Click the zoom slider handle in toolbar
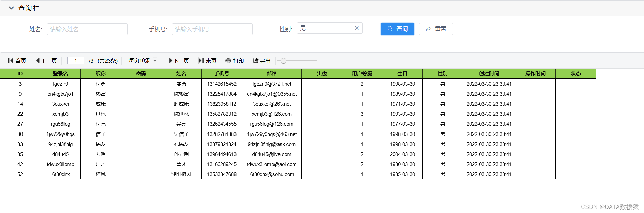This screenshot has height=213, width=644. [x=283, y=61]
